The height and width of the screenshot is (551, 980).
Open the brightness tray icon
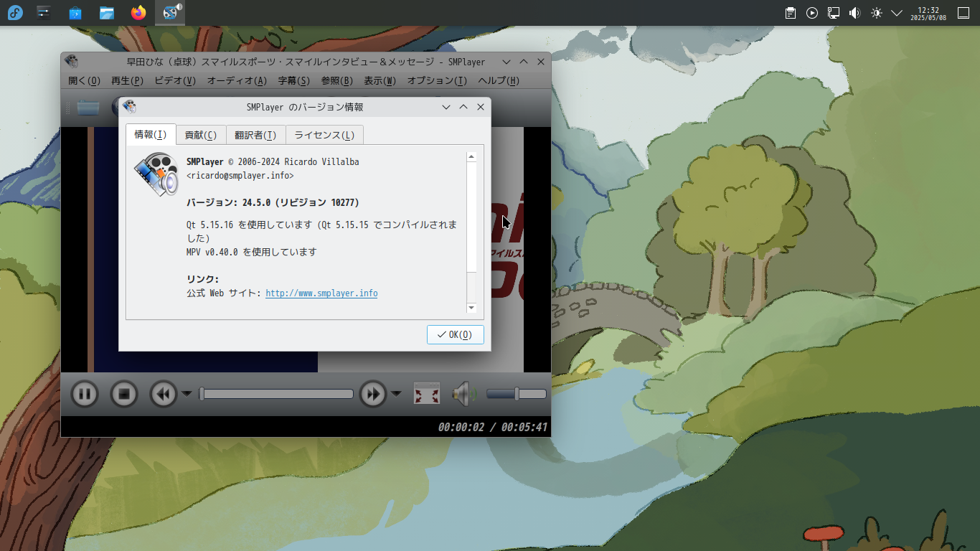coord(876,13)
